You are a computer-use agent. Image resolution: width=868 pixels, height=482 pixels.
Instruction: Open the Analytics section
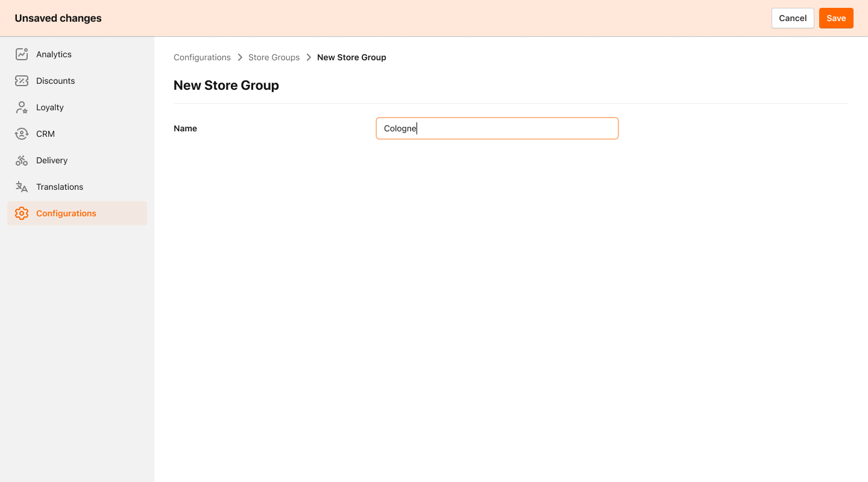[54, 54]
